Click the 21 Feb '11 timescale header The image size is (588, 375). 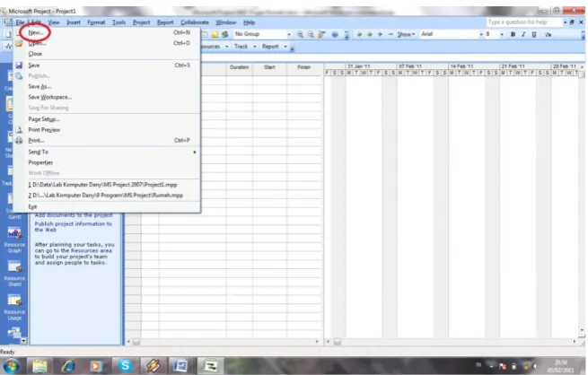525,66
